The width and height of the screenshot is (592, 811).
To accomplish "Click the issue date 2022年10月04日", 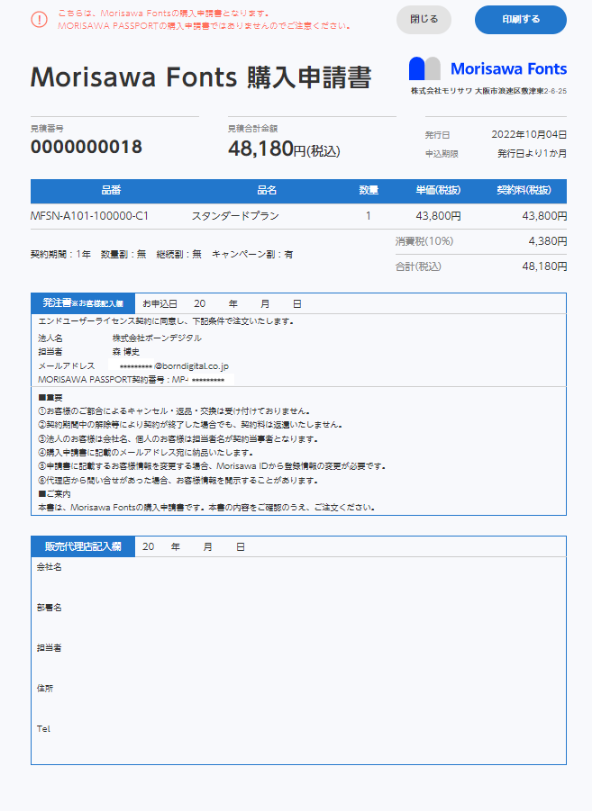I will (x=529, y=134).
